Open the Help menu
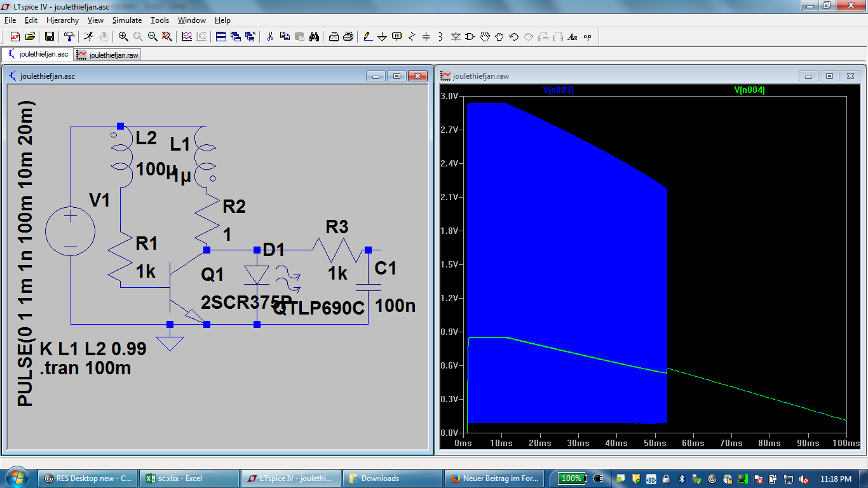Screen dimensions: 868x488 click(222, 20)
